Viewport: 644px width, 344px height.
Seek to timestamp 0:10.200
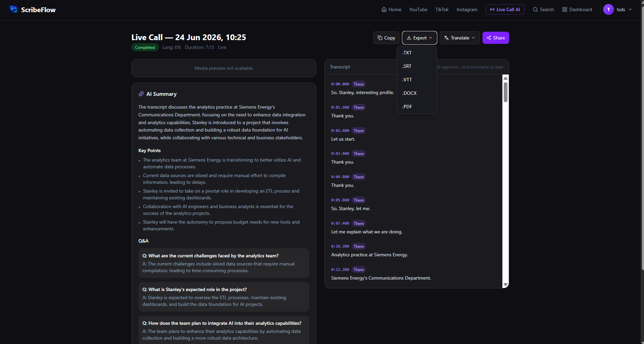point(340,247)
